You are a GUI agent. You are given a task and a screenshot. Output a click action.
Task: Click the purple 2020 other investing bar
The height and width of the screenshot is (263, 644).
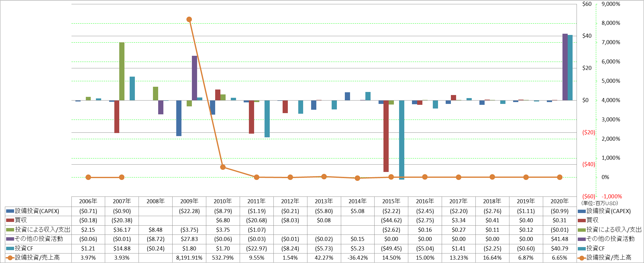[x=565, y=67]
